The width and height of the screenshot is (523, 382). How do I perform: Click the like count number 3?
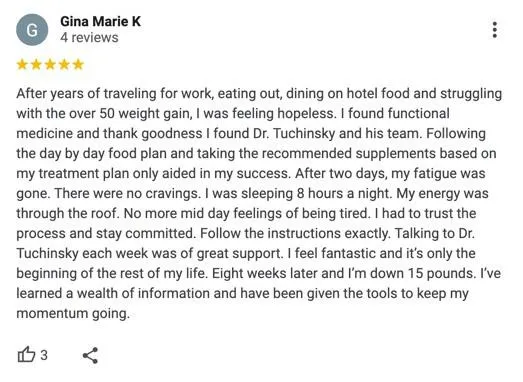[x=44, y=355]
